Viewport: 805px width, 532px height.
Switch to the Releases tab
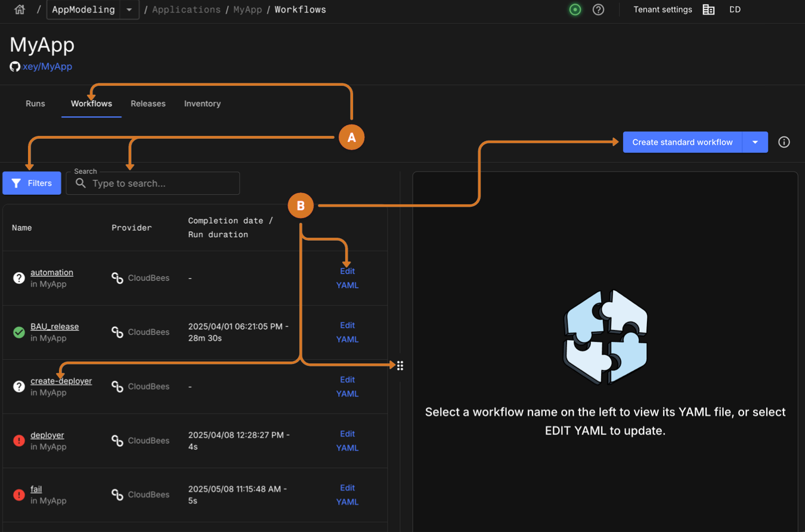pyautogui.click(x=148, y=104)
